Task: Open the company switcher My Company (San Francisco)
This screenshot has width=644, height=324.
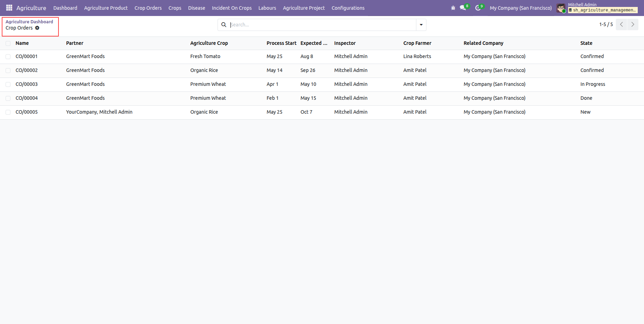Action: click(521, 8)
